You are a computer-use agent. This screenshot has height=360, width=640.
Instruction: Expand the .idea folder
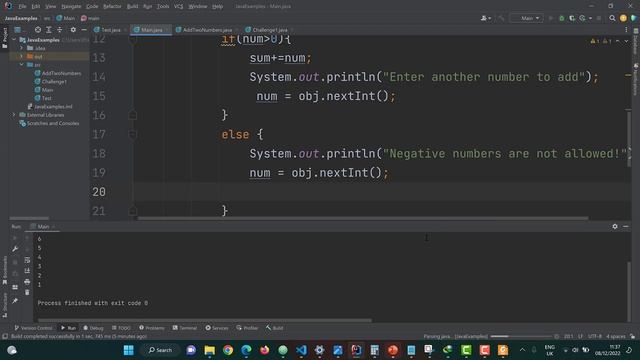(22, 48)
